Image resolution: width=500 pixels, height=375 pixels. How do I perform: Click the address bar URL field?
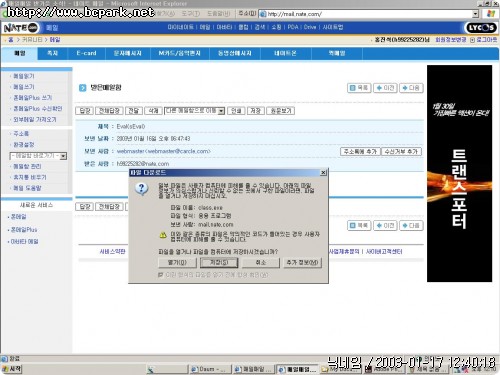tap(369, 14)
